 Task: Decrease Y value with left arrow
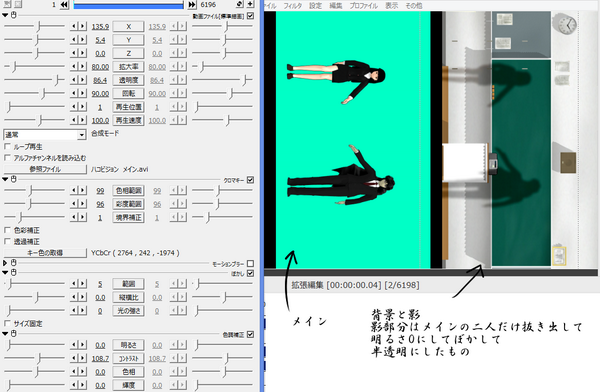pyautogui.click(x=74, y=39)
